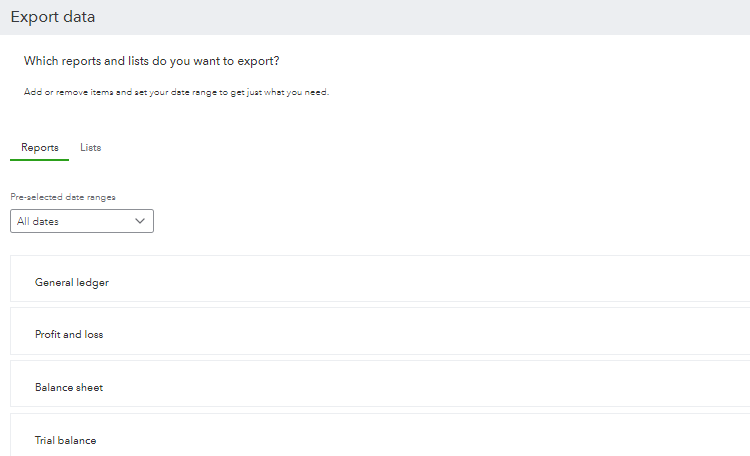Screen dimensions: 750x456
Task: Open the All dates dropdown
Action: point(82,221)
